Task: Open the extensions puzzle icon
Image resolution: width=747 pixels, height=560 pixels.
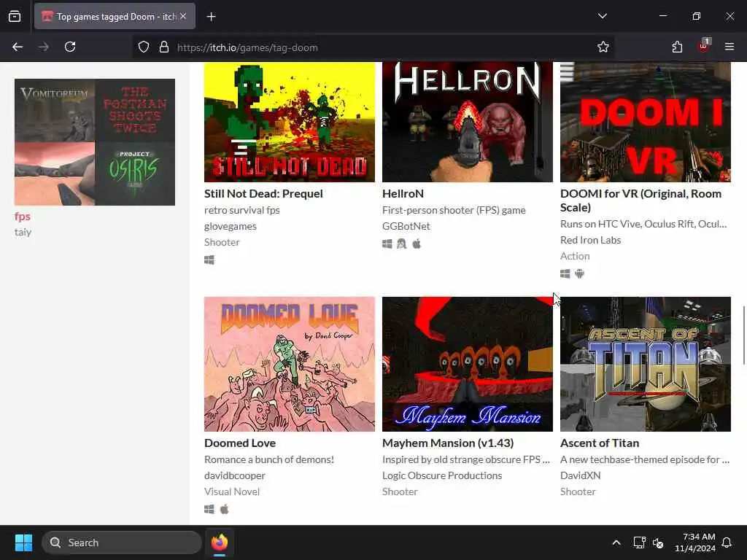Action: click(x=677, y=47)
